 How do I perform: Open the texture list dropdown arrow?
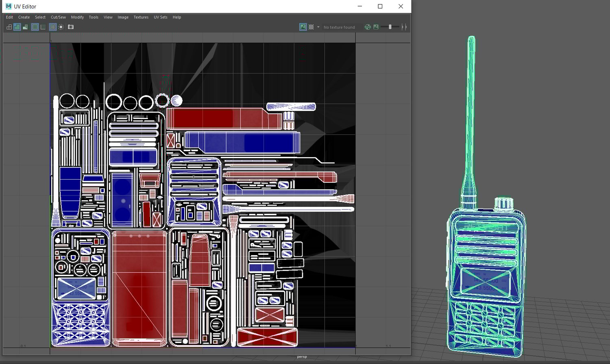click(318, 27)
